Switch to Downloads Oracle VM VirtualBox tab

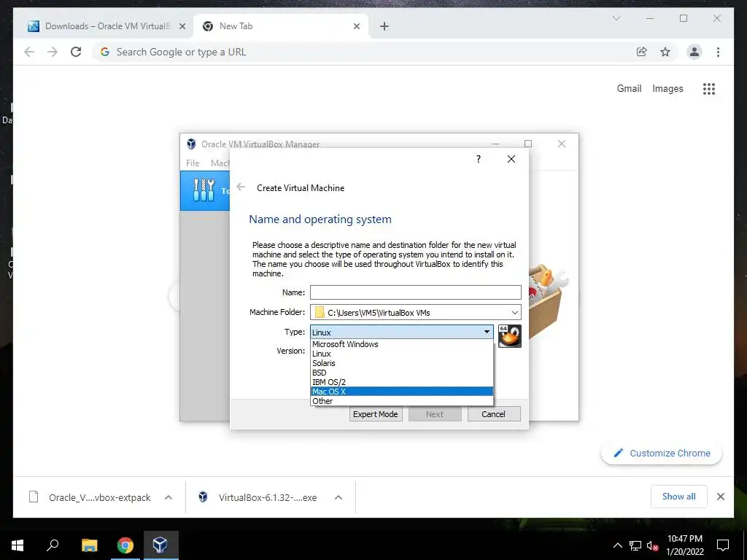[107, 26]
